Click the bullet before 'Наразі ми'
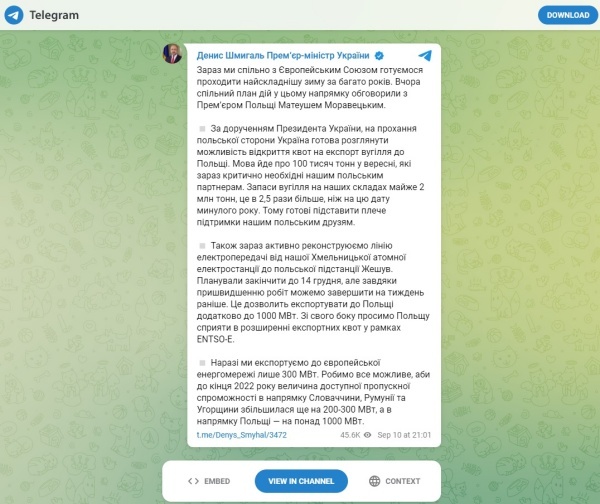The image size is (600, 504). click(202, 363)
